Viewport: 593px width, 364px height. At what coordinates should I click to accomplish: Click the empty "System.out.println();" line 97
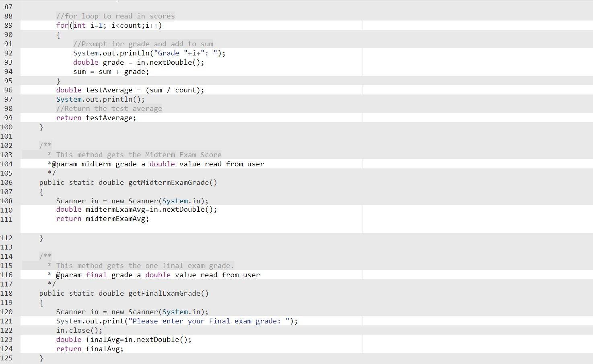[100, 99]
